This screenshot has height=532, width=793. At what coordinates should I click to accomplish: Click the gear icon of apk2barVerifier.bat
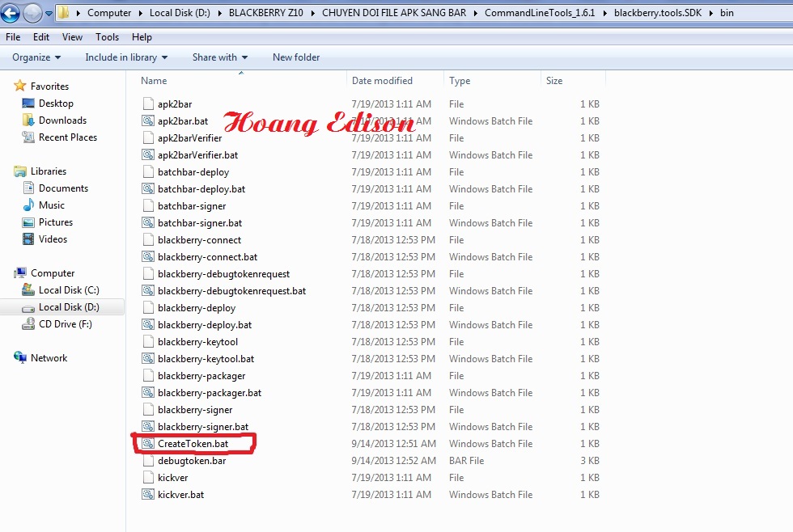(147, 155)
